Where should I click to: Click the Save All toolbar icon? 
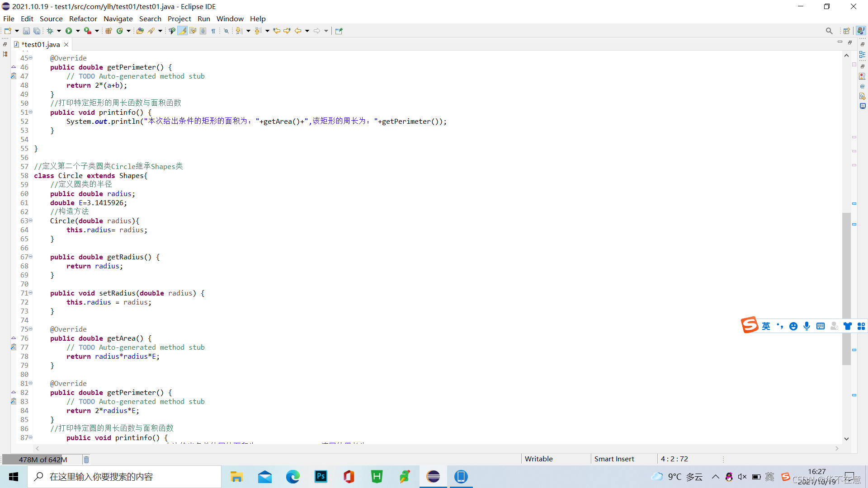pos(37,31)
